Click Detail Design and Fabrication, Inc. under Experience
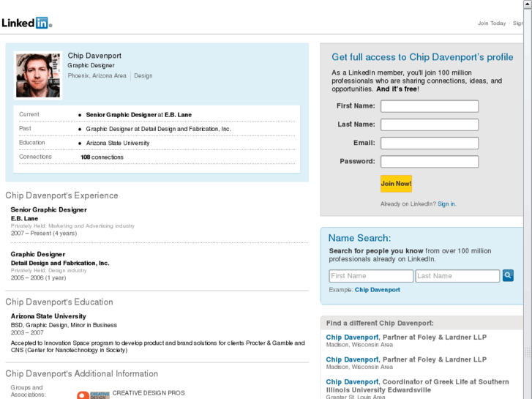Viewport: 532px width, 399px height. point(60,263)
